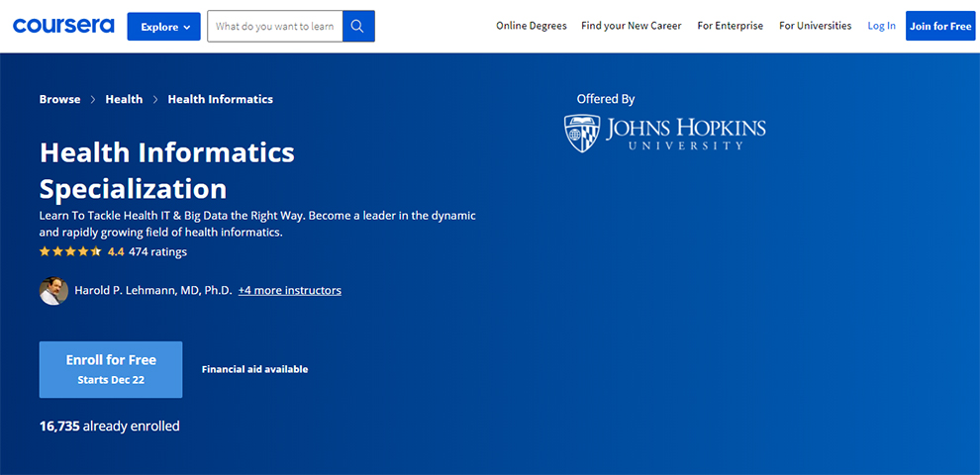Select '16,735 already enrolled' text
980x475 pixels.
(109, 427)
